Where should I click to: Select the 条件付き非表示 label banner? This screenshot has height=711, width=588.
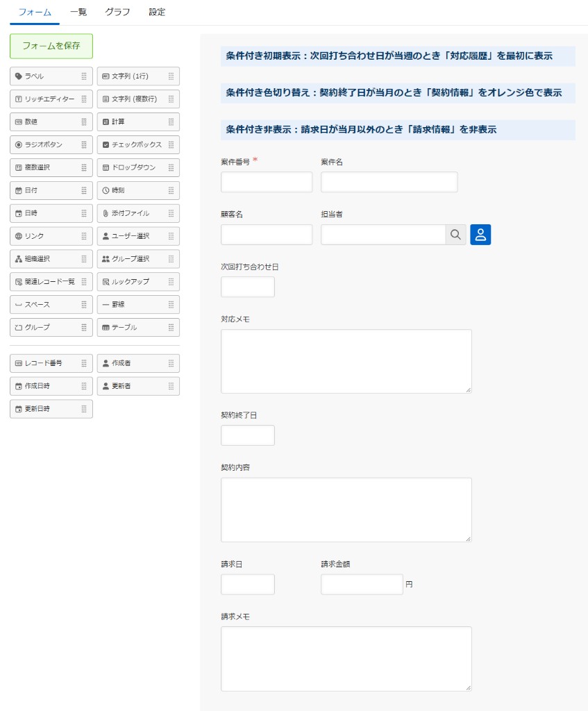tap(398, 130)
